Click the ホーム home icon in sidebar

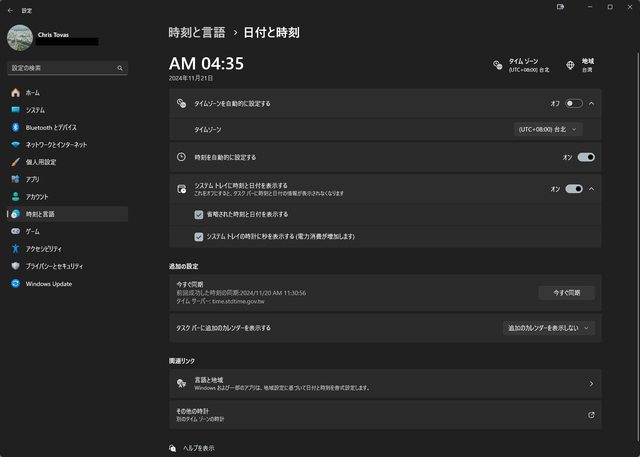click(x=15, y=92)
